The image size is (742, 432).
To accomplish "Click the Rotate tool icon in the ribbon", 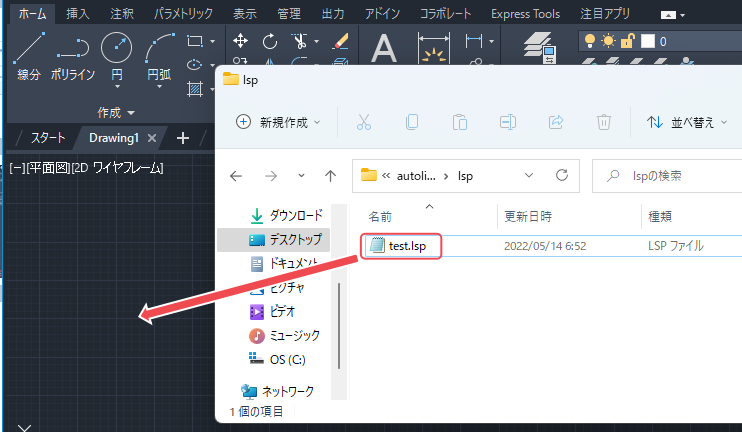I will pos(270,41).
